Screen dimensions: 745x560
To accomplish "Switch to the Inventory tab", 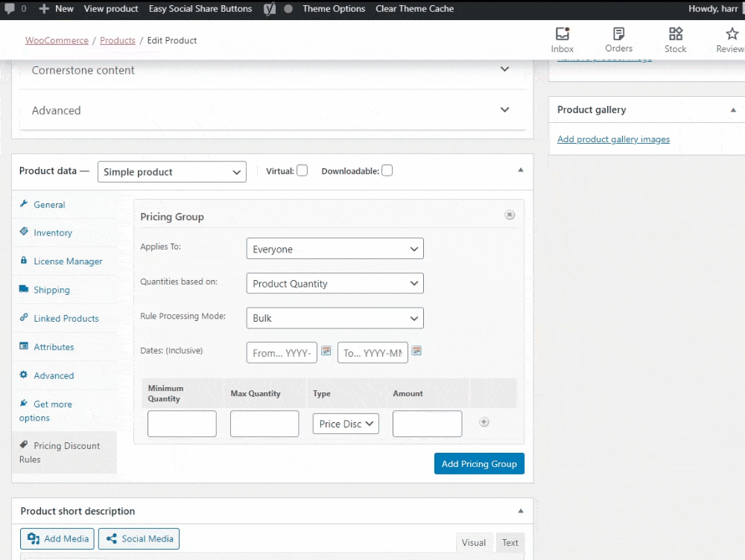I will coord(53,233).
